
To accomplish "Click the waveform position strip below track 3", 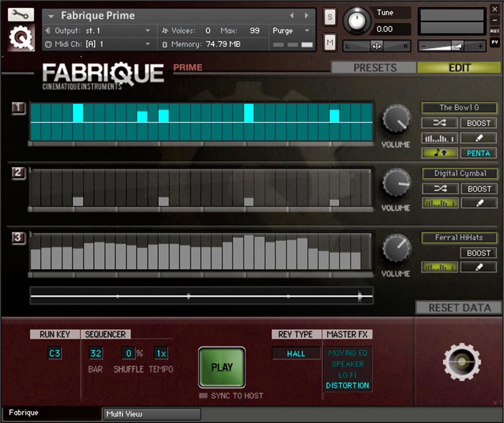I will click(202, 296).
